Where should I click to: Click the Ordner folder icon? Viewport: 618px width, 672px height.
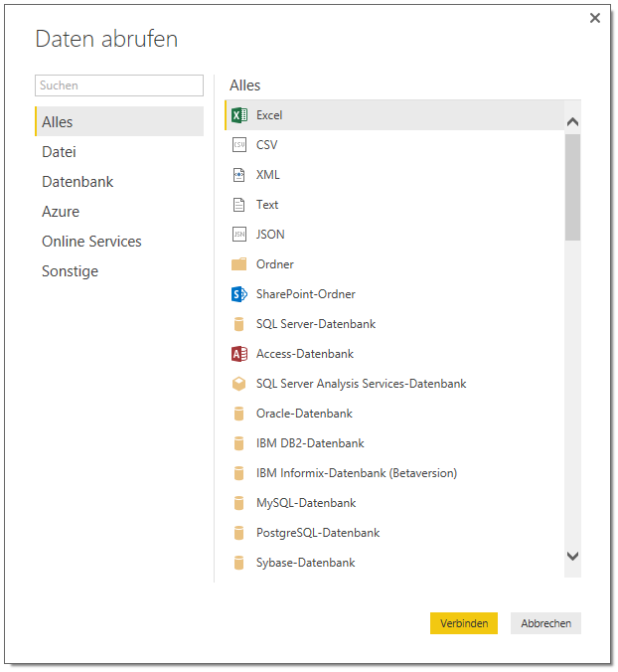239,264
